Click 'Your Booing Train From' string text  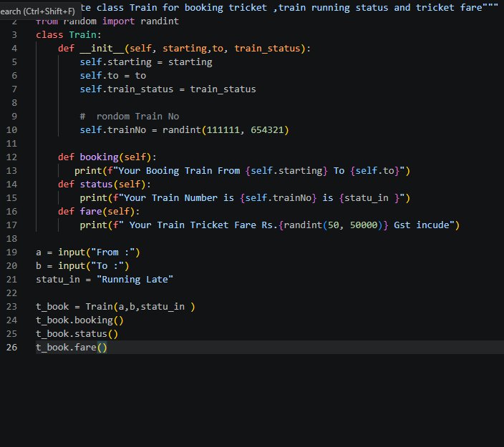tap(179, 171)
